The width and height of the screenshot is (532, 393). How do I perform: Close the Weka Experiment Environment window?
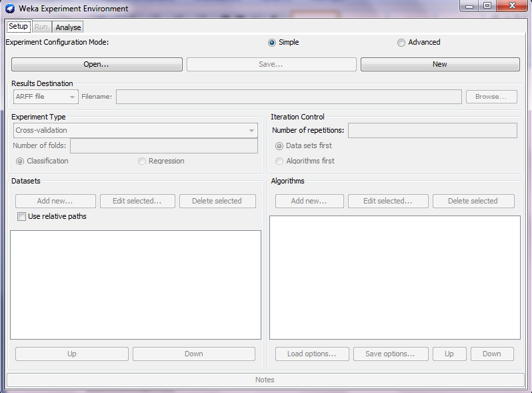512,6
